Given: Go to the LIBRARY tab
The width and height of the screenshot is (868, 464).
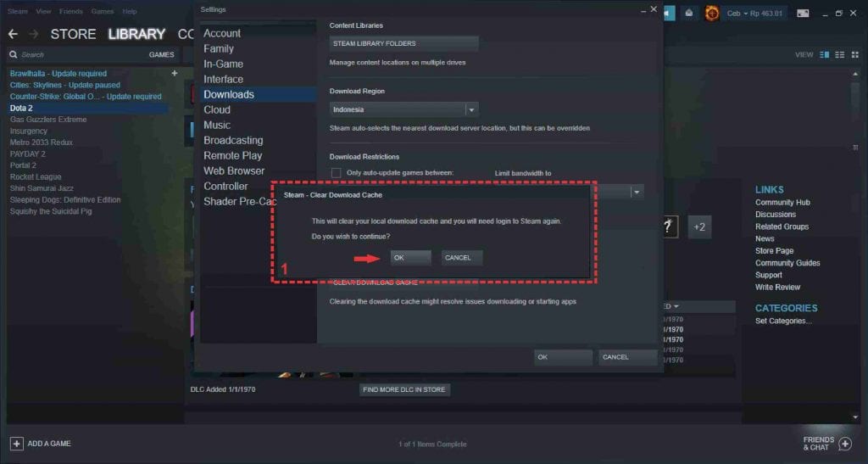Looking at the screenshot, I should point(136,34).
